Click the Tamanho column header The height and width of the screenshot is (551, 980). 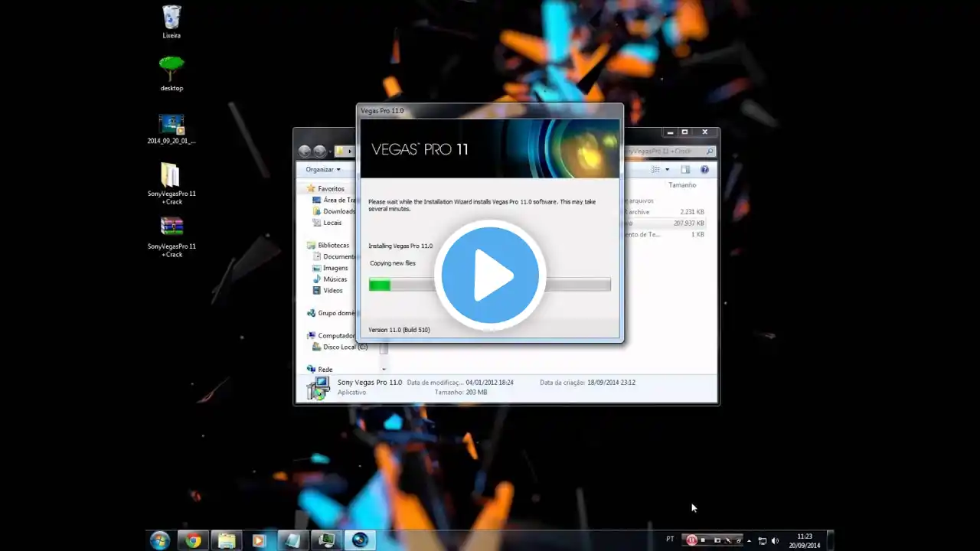tap(681, 185)
